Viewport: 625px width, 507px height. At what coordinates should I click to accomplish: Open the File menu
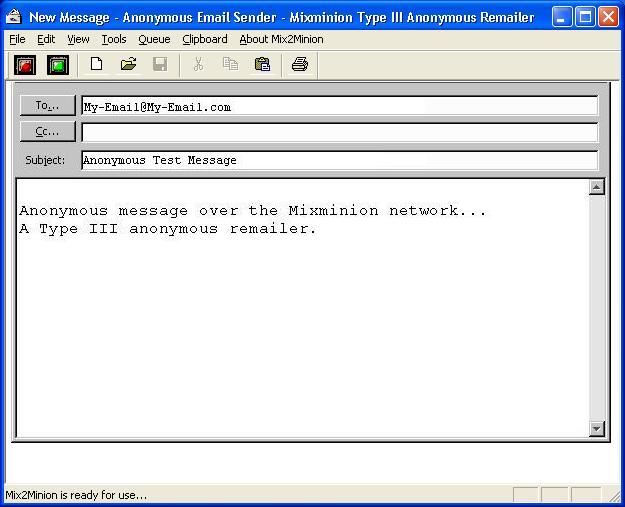pyautogui.click(x=17, y=39)
